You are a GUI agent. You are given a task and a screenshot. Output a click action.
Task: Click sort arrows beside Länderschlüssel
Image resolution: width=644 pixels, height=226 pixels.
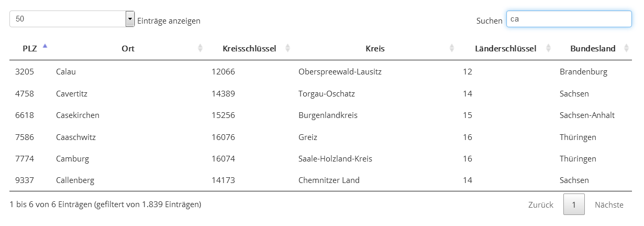[548, 48]
